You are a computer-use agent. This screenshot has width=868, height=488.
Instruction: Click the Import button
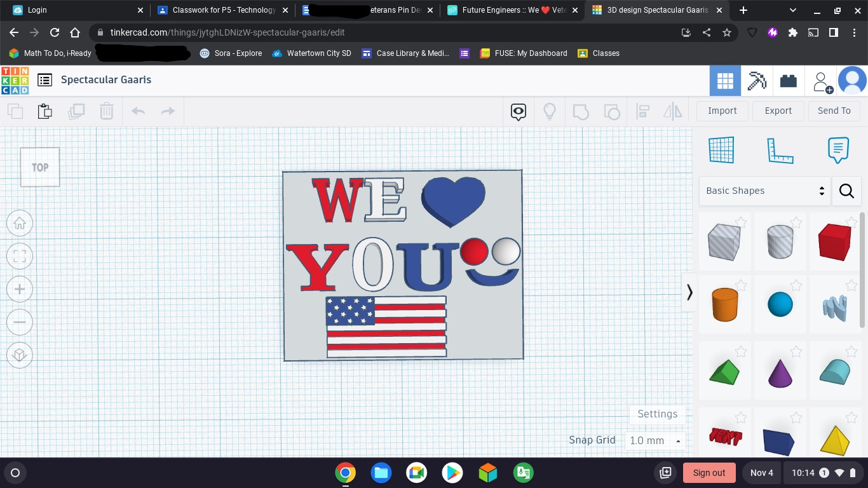point(722,111)
